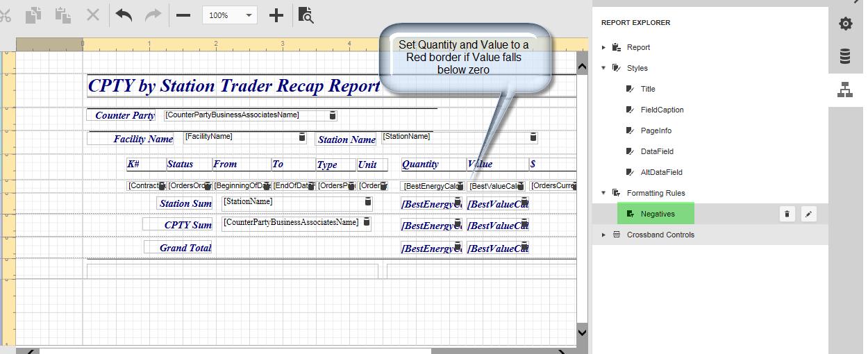The width and height of the screenshot is (868, 354).
Task: Click the zoom in plus button
Action: coord(276,15)
